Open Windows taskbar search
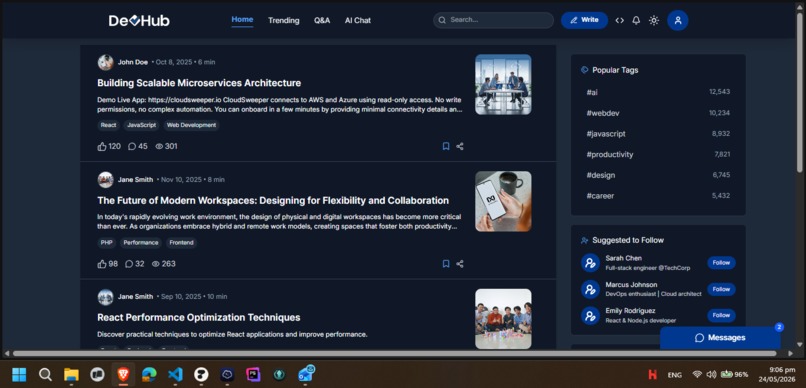The width and height of the screenshot is (806, 388). tap(45, 375)
